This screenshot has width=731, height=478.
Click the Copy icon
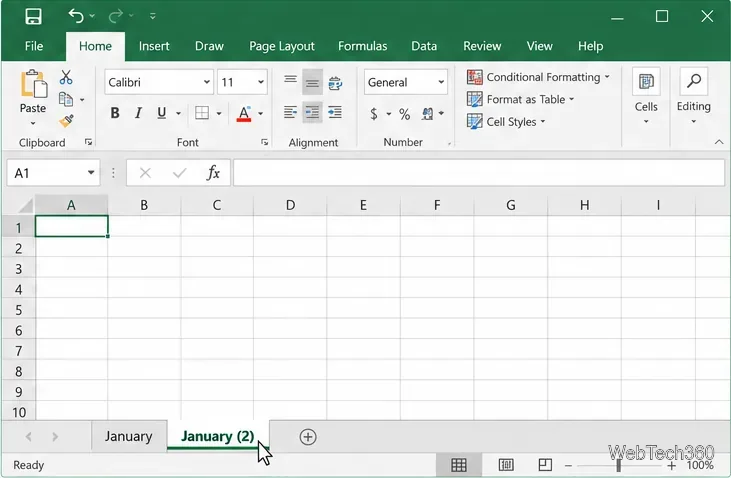point(66,99)
